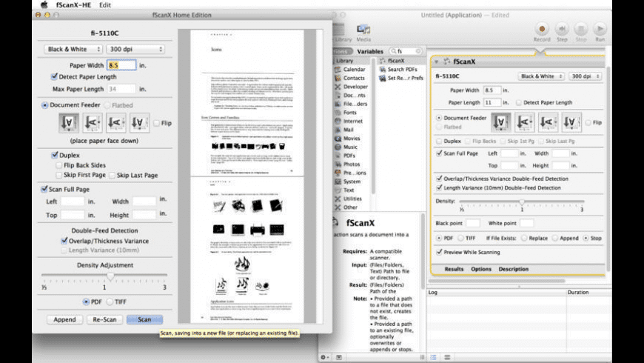Enable Skip First Page option
The width and height of the screenshot is (644, 363).
[x=60, y=176]
